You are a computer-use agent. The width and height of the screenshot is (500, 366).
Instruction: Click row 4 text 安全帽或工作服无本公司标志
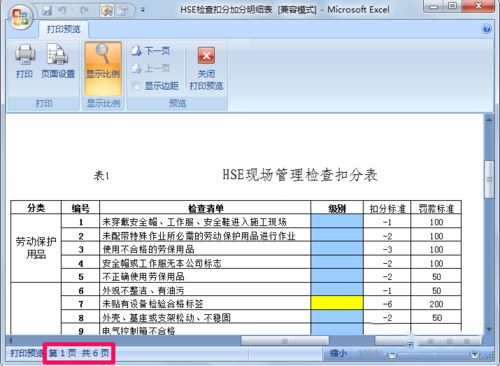162,263
